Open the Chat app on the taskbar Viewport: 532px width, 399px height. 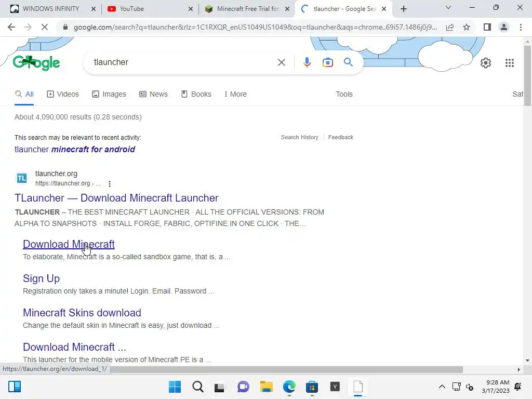(243, 387)
